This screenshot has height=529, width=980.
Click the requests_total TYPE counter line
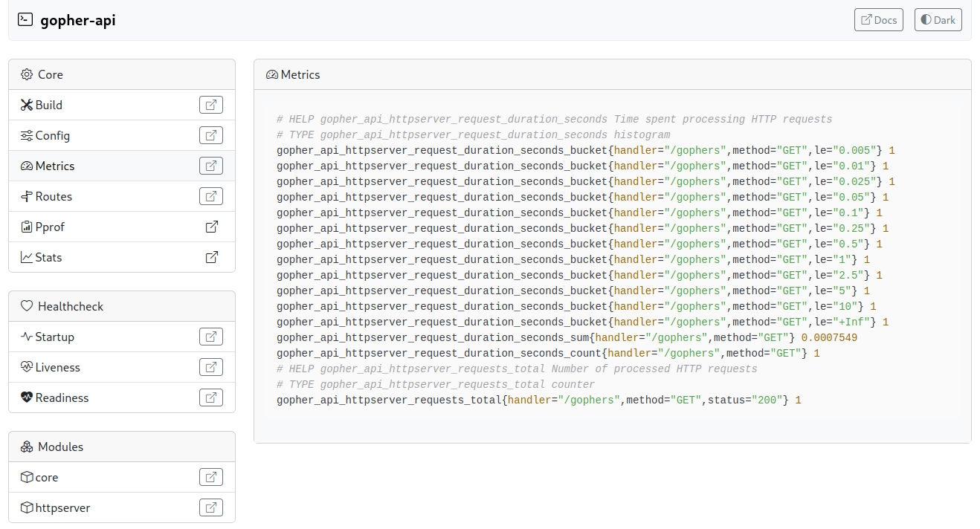tap(436, 384)
